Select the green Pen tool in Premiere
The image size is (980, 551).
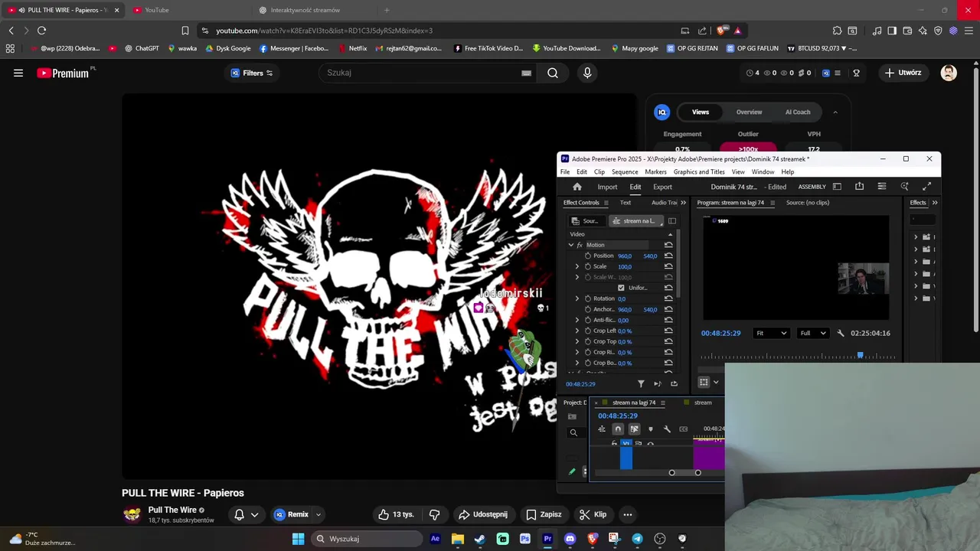pos(572,471)
